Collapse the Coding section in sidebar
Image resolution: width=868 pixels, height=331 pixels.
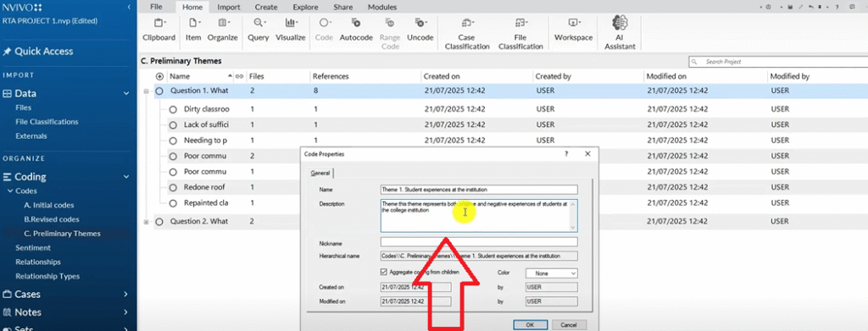127,178
